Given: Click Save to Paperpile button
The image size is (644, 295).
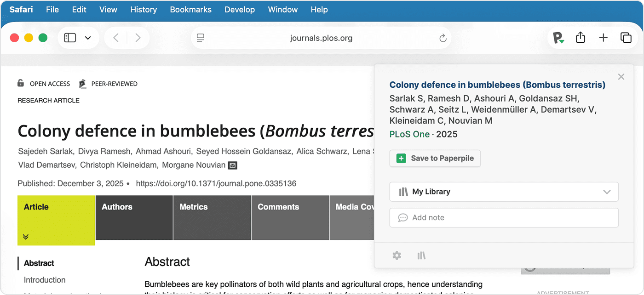Looking at the screenshot, I should 435,158.
